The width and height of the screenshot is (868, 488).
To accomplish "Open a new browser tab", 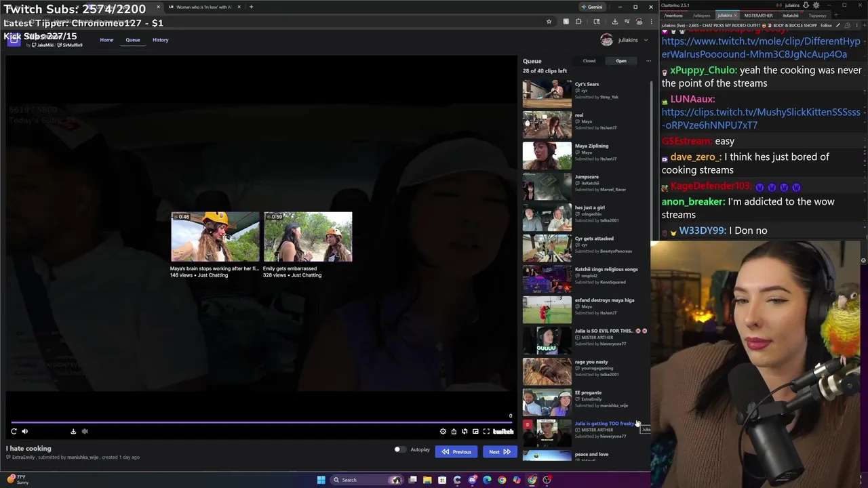I will [251, 7].
